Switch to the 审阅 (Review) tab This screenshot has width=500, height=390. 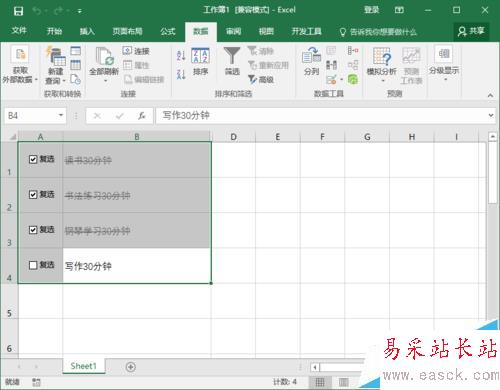(233, 31)
